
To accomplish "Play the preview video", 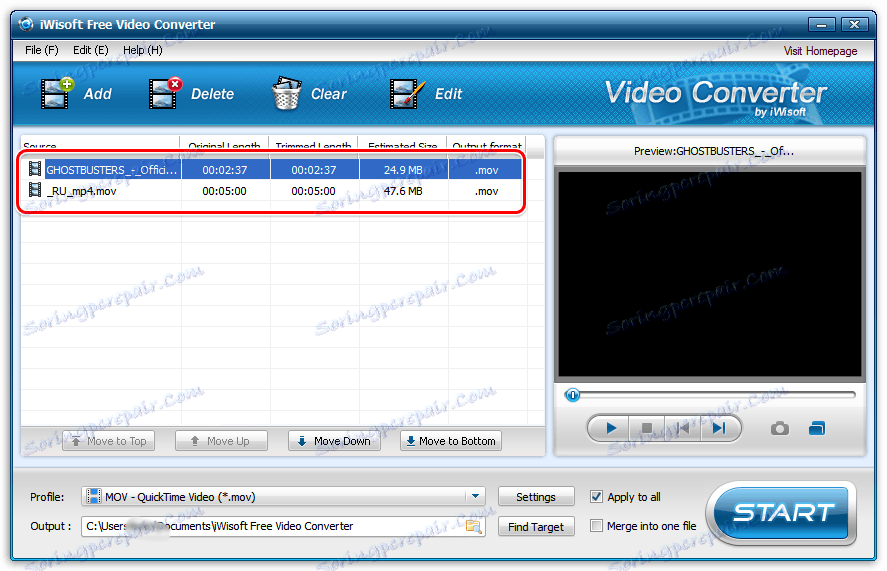I will pyautogui.click(x=610, y=428).
